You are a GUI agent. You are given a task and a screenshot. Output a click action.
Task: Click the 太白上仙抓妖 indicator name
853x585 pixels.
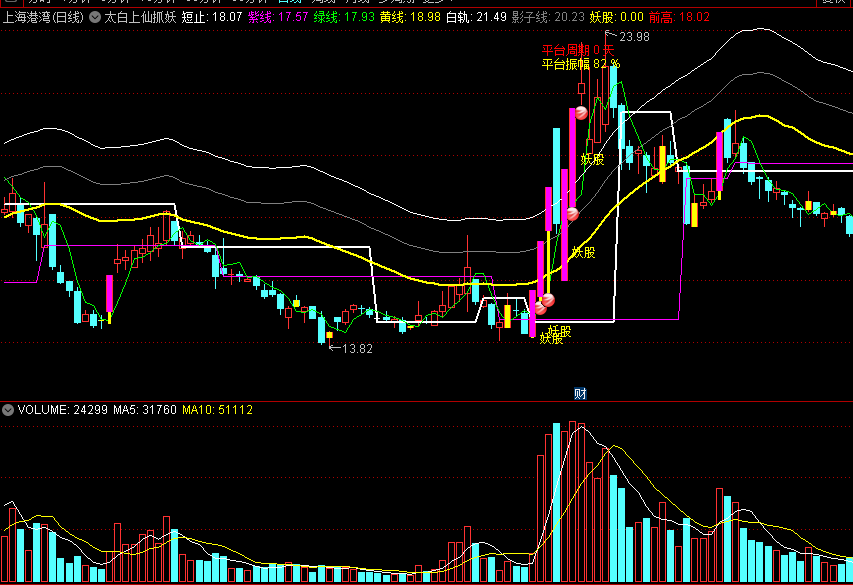point(140,17)
